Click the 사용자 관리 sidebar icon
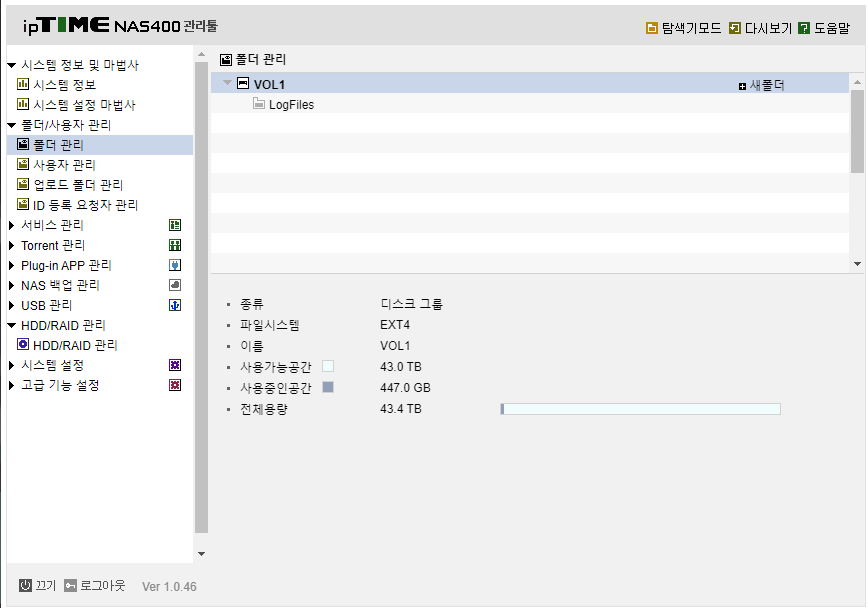Screen dimensions: 868x608 click(x=23, y=164)
